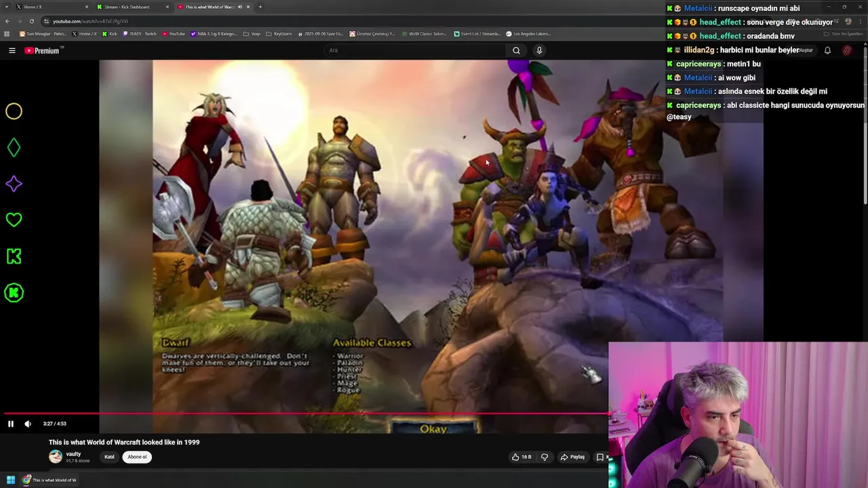Click the Abone ol subscribe button

(137, 457)
